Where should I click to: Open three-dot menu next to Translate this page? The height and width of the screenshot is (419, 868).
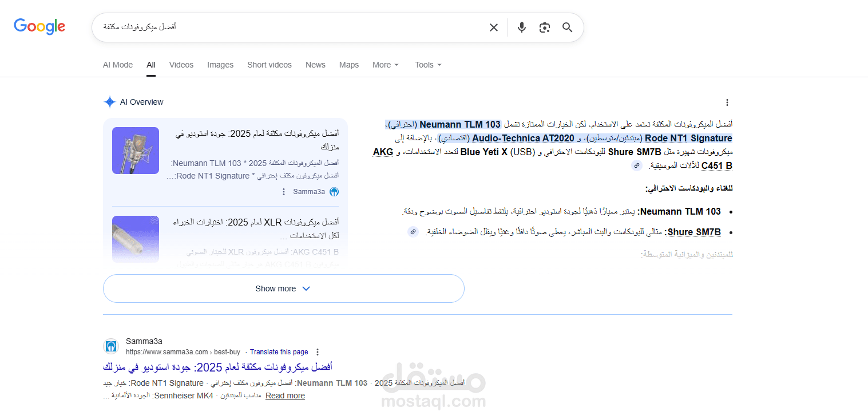[318, 352]
